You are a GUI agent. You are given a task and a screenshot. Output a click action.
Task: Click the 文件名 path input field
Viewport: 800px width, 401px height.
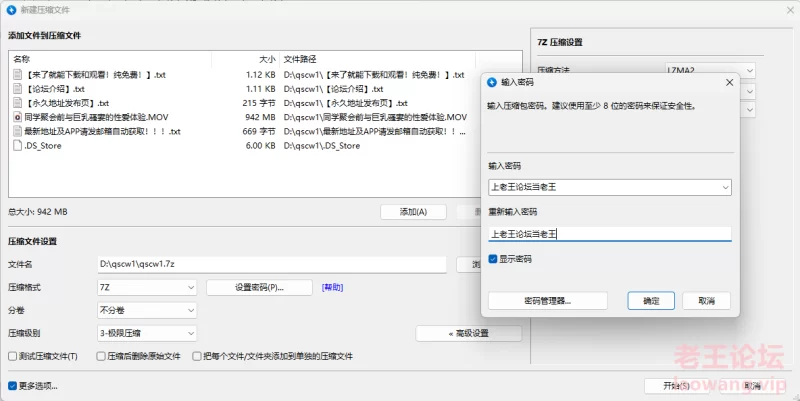click(x=271, y=264)
